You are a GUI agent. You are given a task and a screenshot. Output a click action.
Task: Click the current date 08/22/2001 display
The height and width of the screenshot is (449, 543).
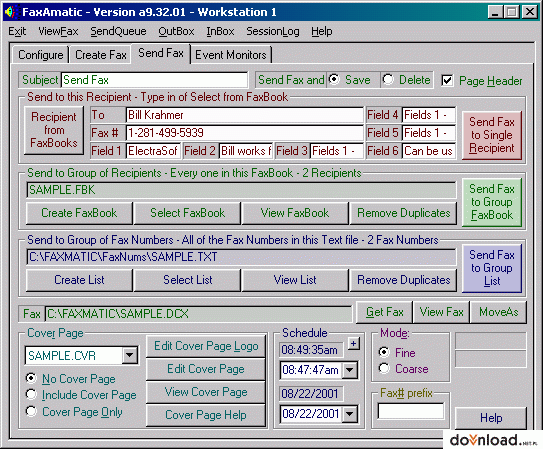tap(311, 394)
